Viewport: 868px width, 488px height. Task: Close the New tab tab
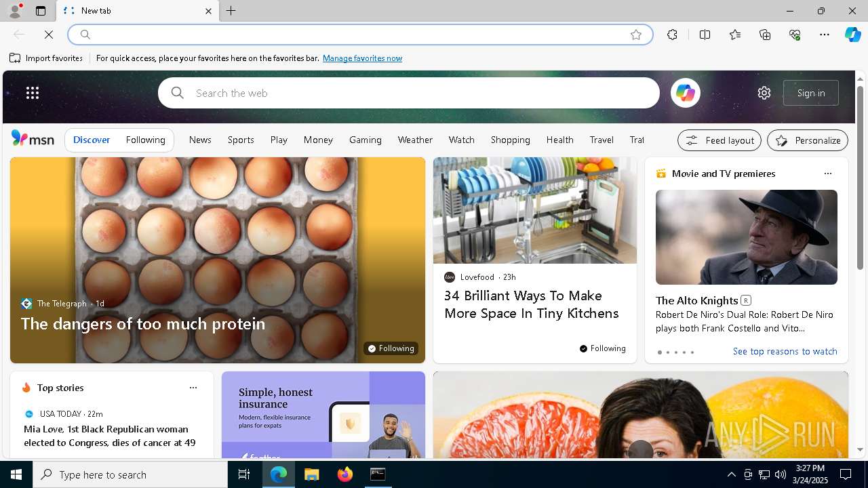pos(209,11)
